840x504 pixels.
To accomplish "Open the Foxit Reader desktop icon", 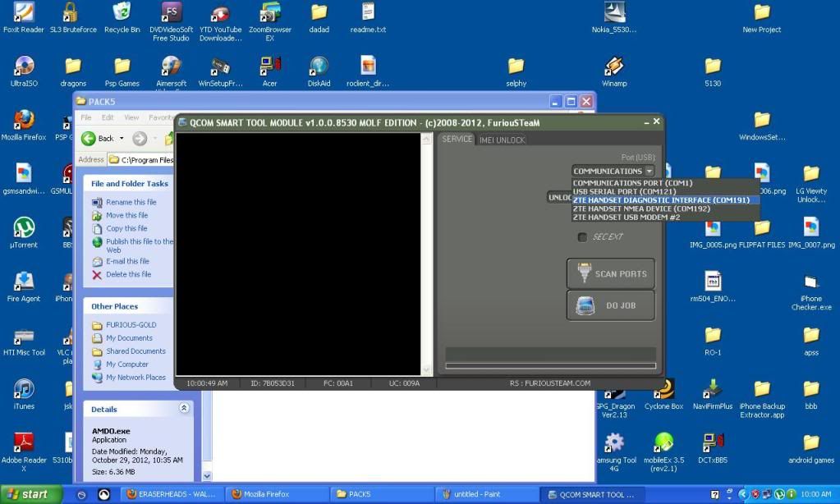I will (23, 13).
